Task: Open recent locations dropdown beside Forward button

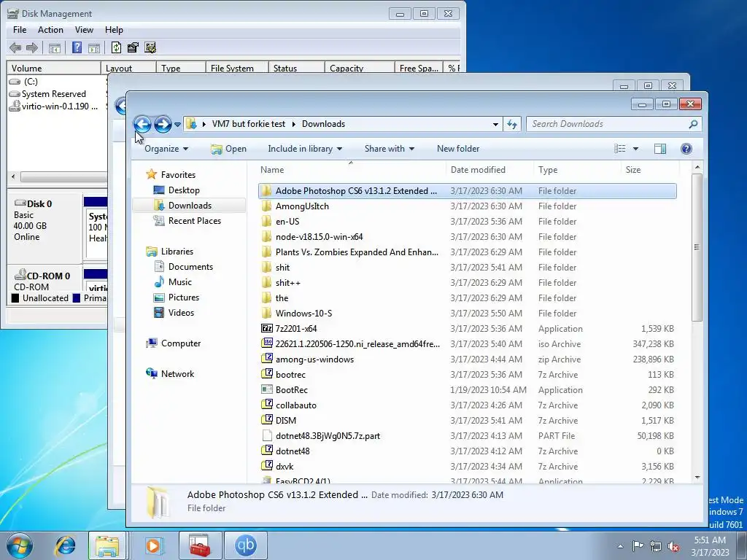Action: pyautogui.click(x=177, y=125)
